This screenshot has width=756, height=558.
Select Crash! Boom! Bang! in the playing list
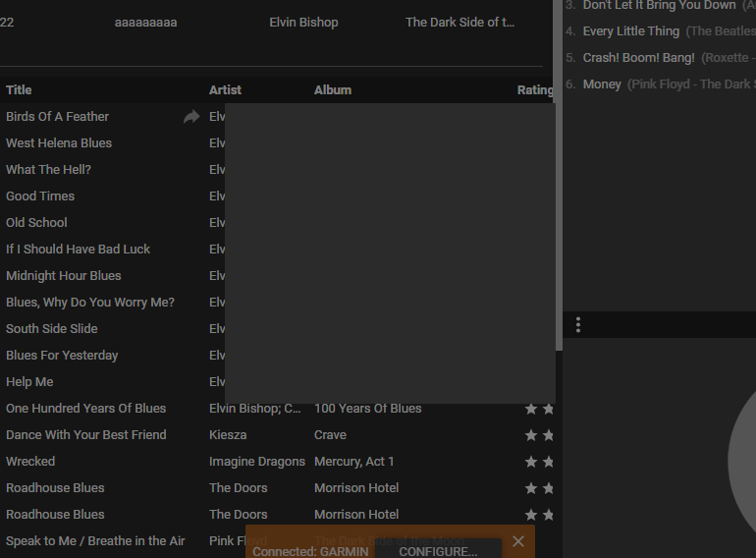click(x=638, y=58)
